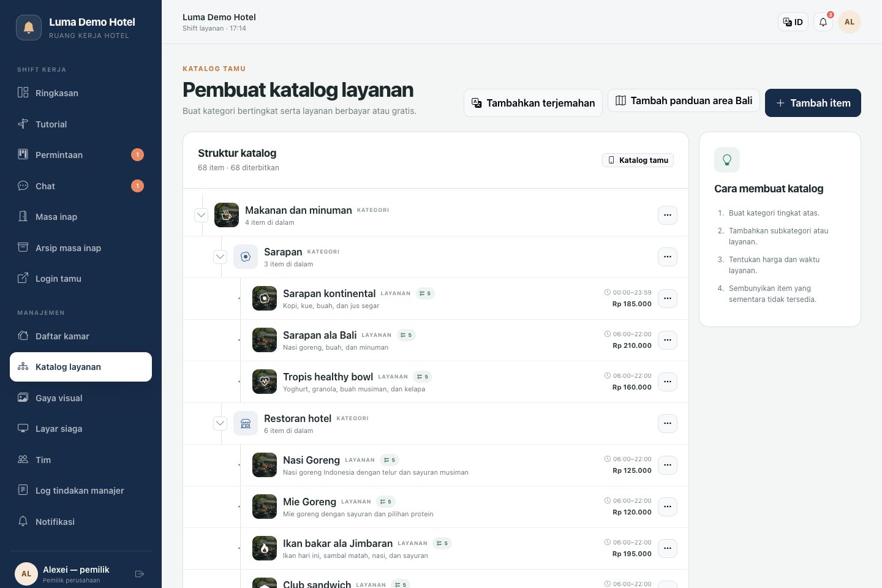Open the options menu for Restoran hotel
Image resolution: width=882 pixels, height=588 pixels.
[668, 423]
